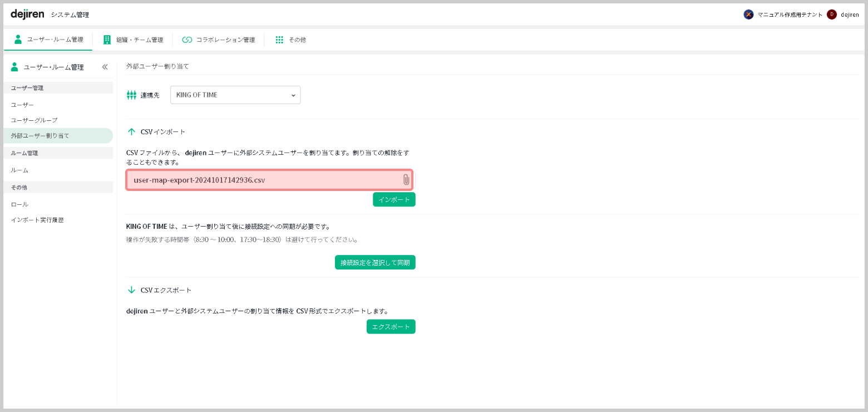The image size is (868, 412).
Task: Open the その他 top menu tab
Action: click(x=290, y=40)
